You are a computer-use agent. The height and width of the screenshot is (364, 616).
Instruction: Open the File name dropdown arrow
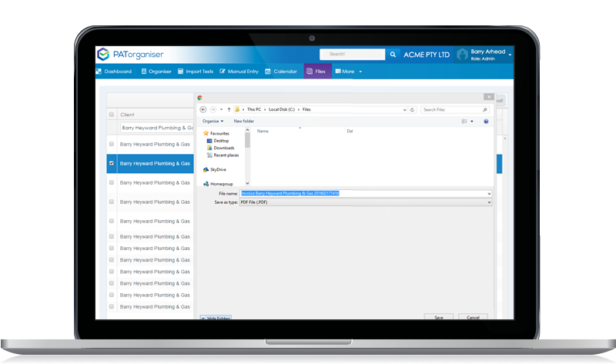(x=489, y=194)
